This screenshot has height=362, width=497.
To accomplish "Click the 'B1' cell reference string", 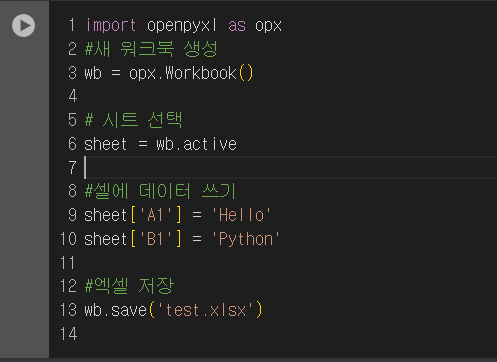I will [x=156, y=239].
